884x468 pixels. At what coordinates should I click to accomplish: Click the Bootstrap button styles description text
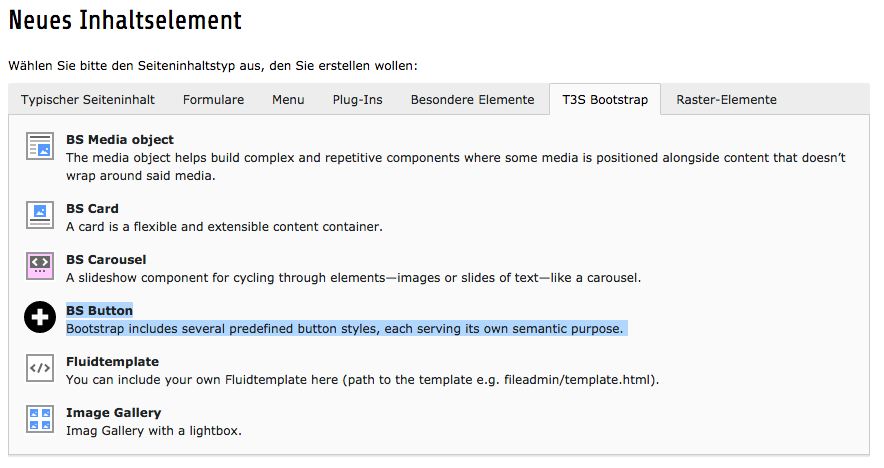click(x=344, y=329)
